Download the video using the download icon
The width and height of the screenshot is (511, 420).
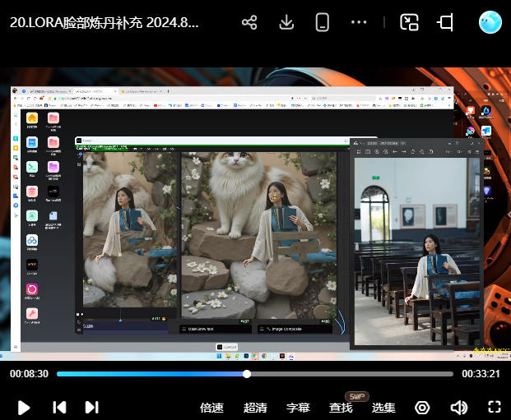(x=286, y=22)
